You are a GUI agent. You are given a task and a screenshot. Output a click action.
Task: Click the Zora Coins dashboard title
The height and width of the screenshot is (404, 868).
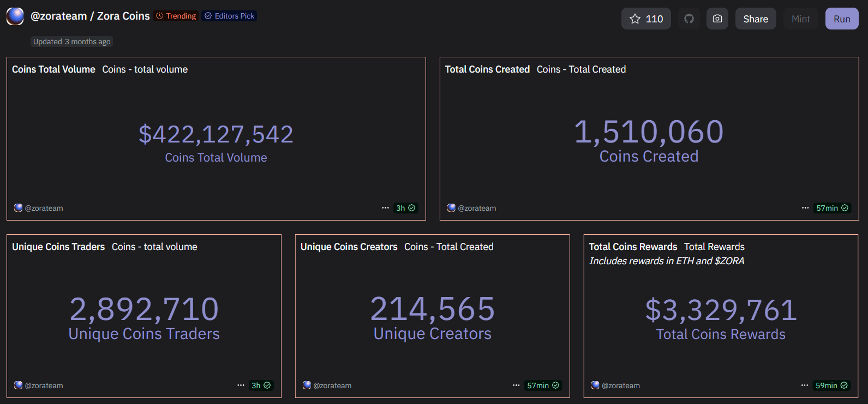123,16
